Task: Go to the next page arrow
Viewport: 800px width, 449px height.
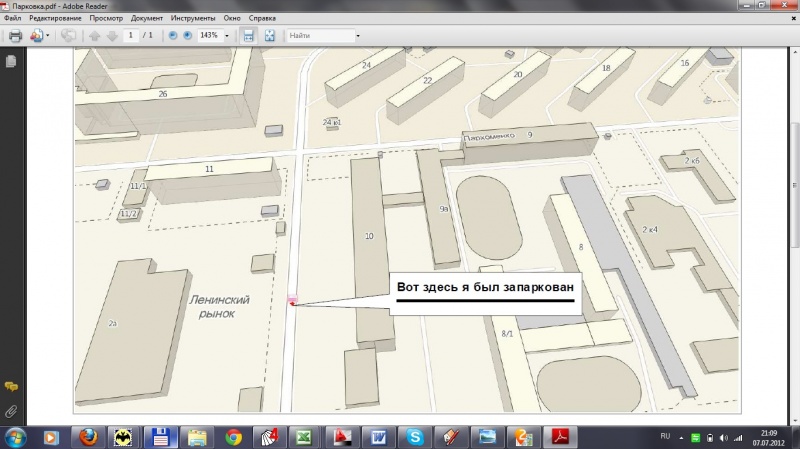Action: tap(112, 36)
